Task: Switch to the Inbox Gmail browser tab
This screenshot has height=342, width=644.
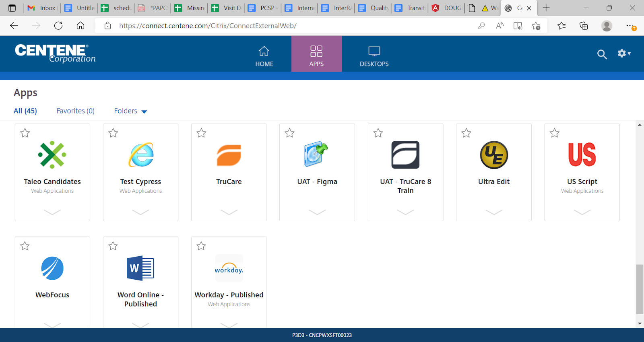Action: point(42,8)
